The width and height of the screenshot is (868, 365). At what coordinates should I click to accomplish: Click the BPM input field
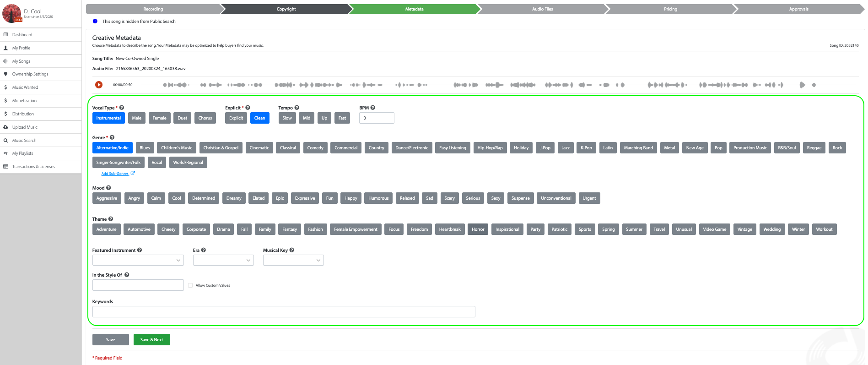(x=377, y=118)
